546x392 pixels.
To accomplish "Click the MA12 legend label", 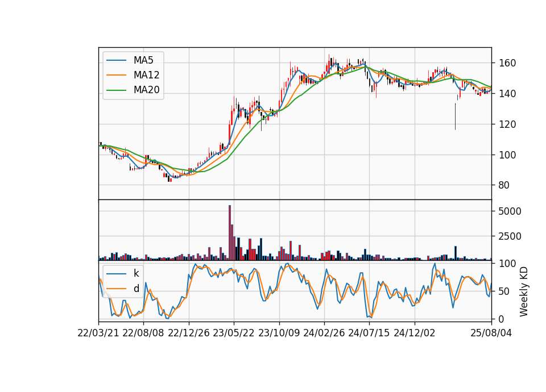I will 146,75.
